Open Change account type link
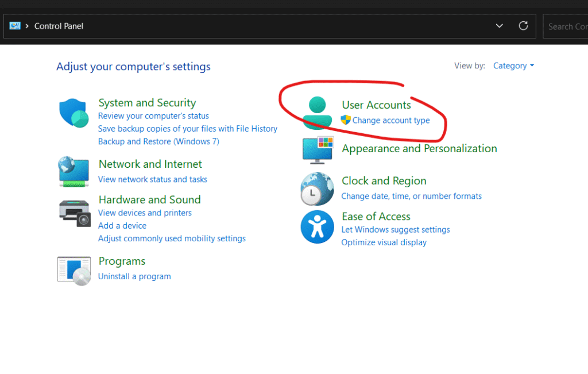 click(390, 120)
